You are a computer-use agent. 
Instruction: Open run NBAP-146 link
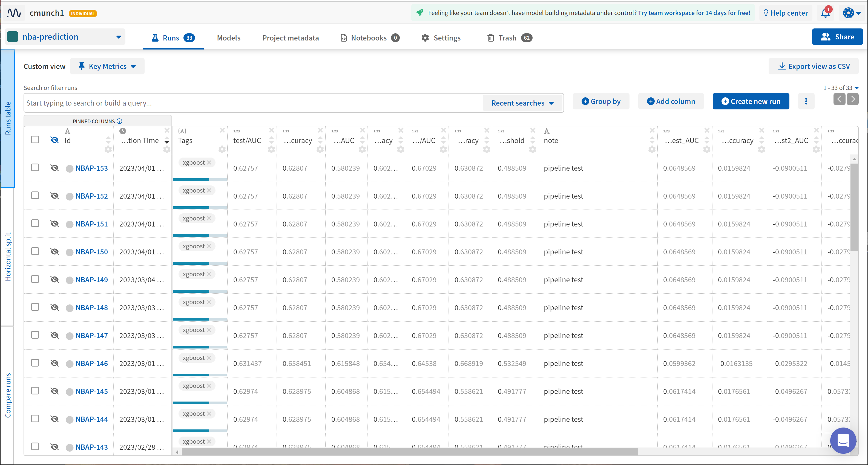(x=92, y=363)
